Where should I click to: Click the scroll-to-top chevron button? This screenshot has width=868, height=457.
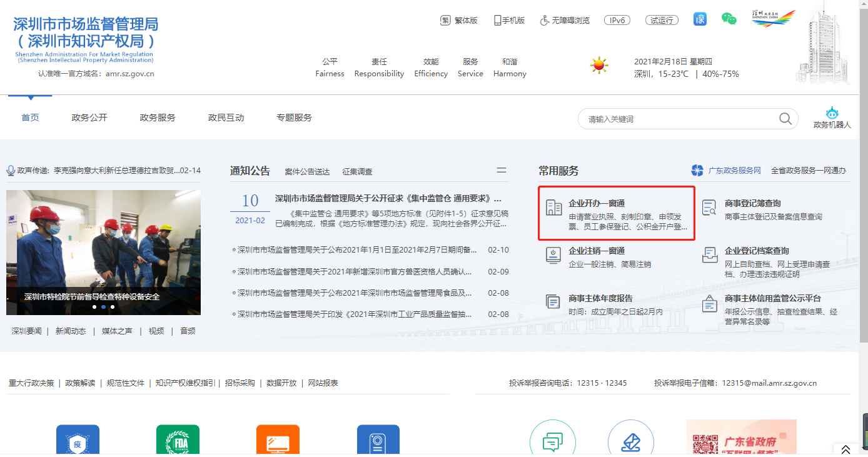[845, 449]
